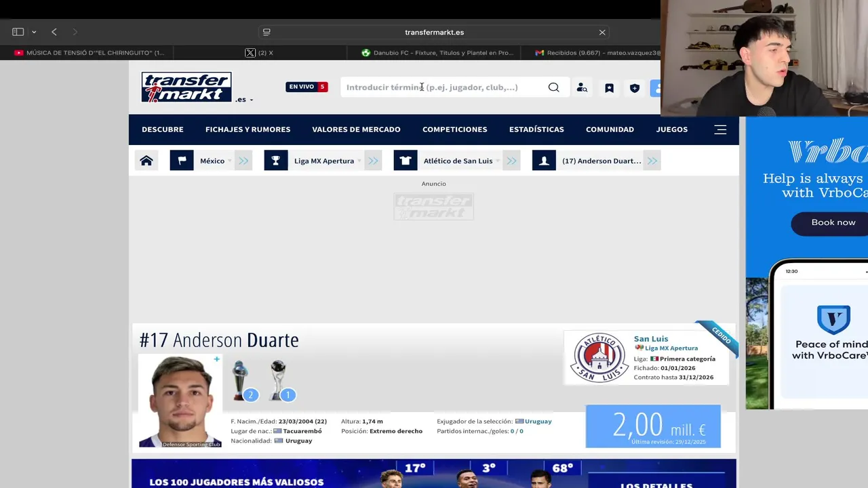
Task: Click the reader icon in address bar
Action: (x=267, y=32)
